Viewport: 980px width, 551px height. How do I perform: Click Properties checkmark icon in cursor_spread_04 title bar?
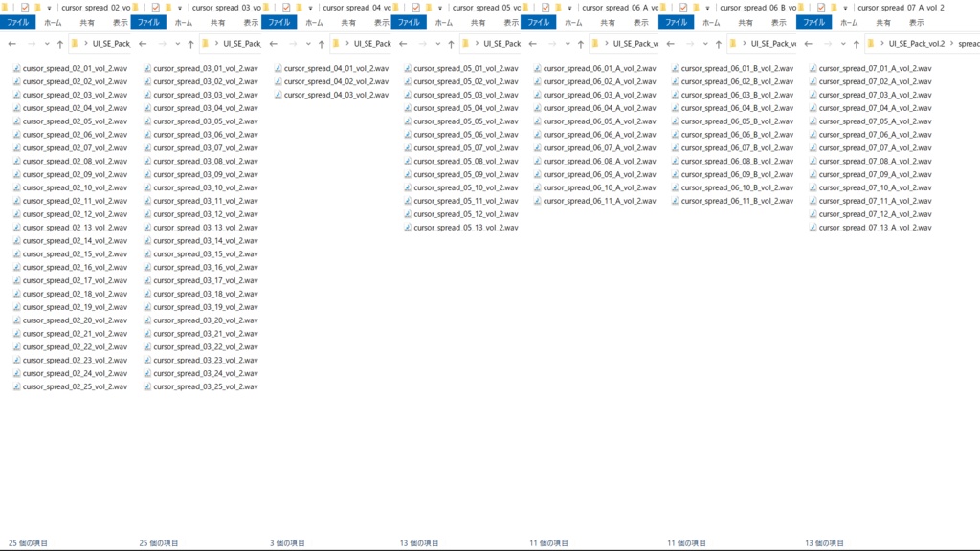pos(286,8)
